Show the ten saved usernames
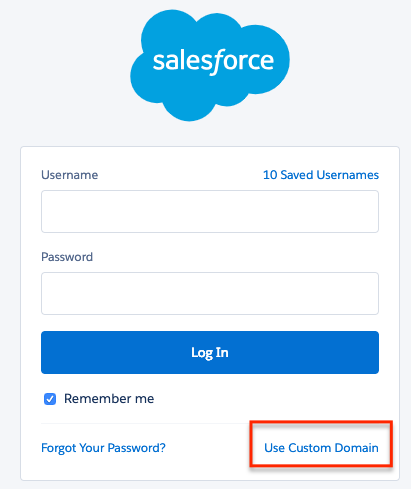Screen dimensions: 411x489 click(x=321, y=175)
